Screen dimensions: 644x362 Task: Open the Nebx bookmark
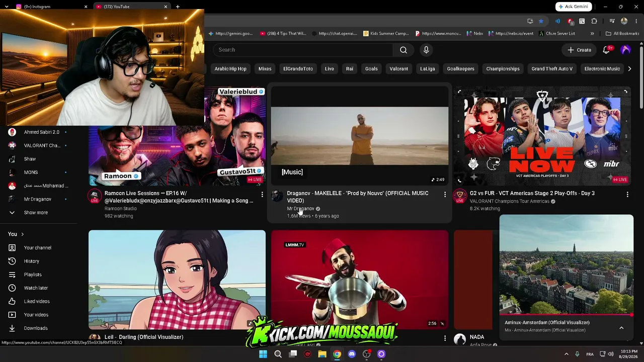474,34
